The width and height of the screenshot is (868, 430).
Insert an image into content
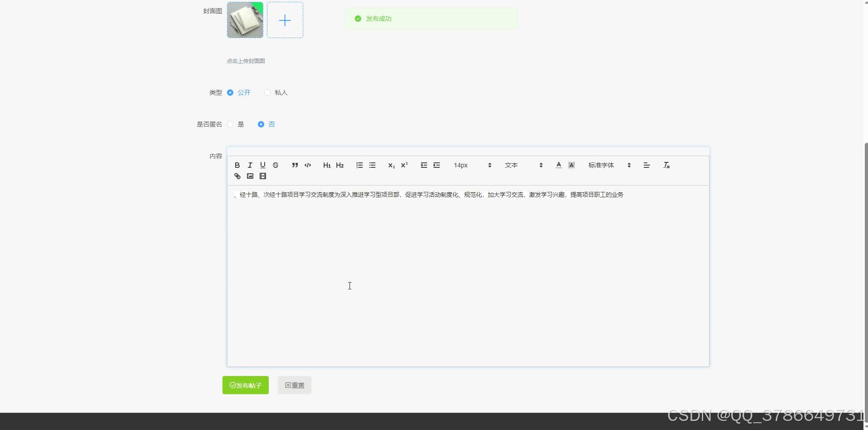point(250,176)
